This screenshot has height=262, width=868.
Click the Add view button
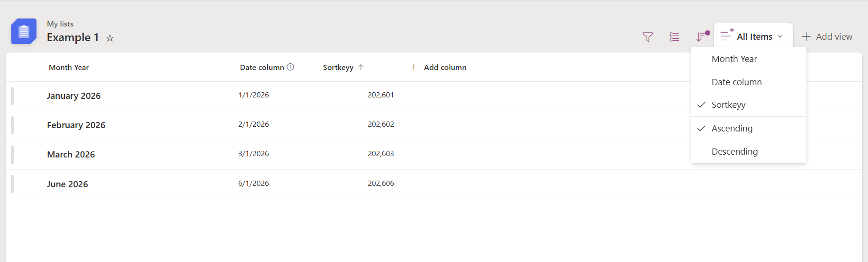[827, 37]
